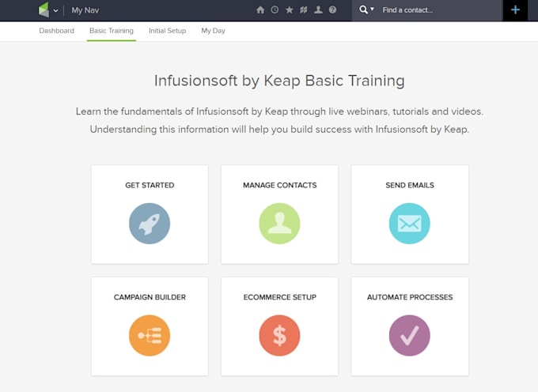Click the Ecommerce Setup dollar icon
This screenshot has width=538, height=392.
[279, 336]
